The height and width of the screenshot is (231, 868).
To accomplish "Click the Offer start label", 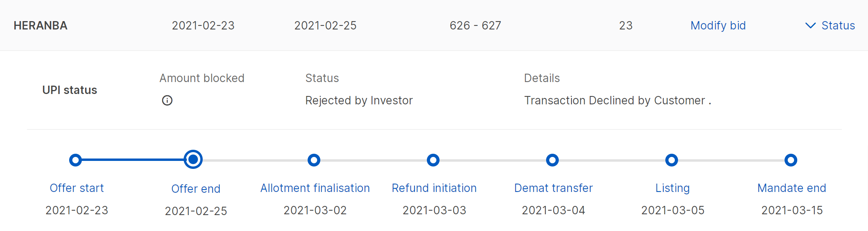I will tap(77, 188).
